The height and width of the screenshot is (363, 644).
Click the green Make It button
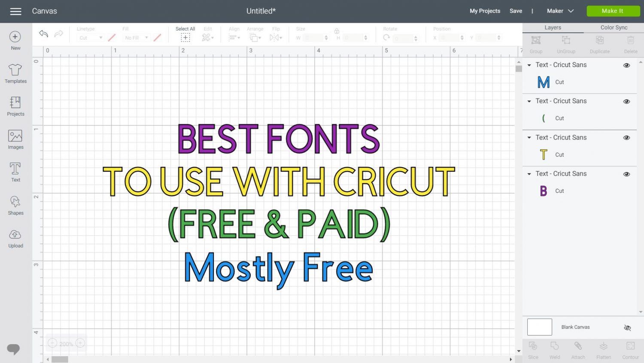tap(613, 11)
